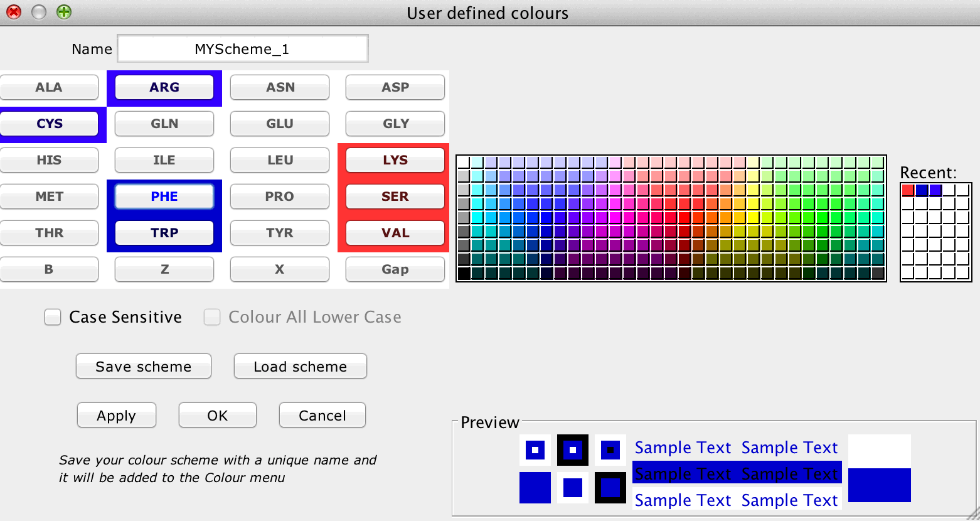Image resolution: width=980 pixels, height=521 pixels.
Task: Toggle the Colour All Lower Case checkbox
Action: click(x=212, y=317)
